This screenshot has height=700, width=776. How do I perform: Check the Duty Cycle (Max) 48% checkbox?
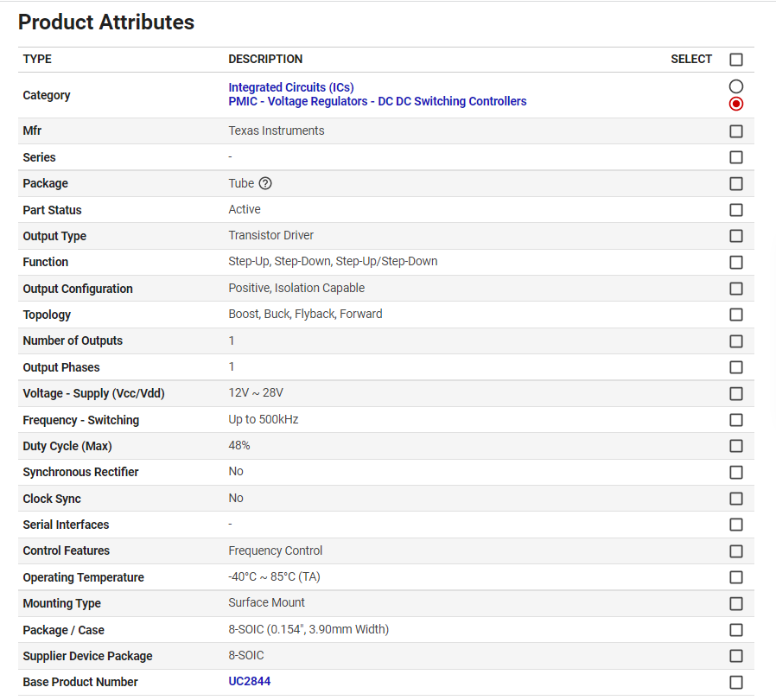(736, 446)
